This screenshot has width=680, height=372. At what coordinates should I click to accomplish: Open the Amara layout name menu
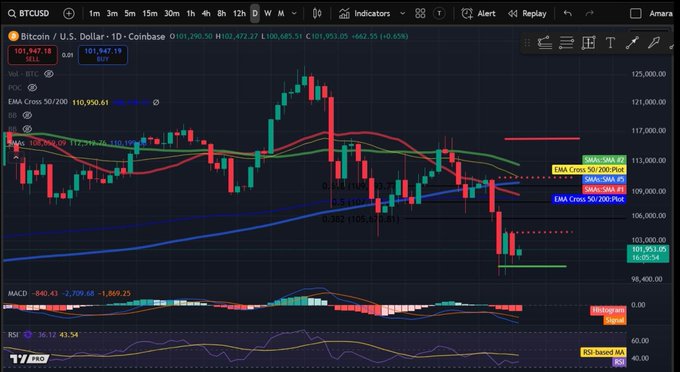[x=660, y=13]
